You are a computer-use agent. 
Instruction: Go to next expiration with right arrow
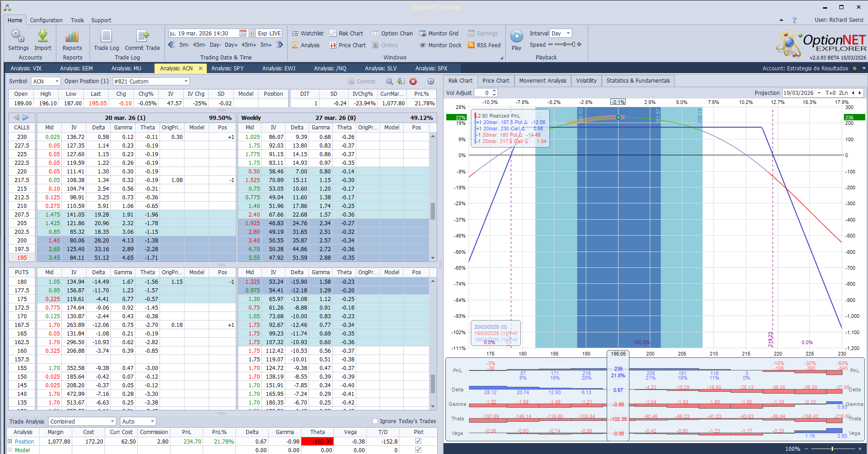point(25,118)
